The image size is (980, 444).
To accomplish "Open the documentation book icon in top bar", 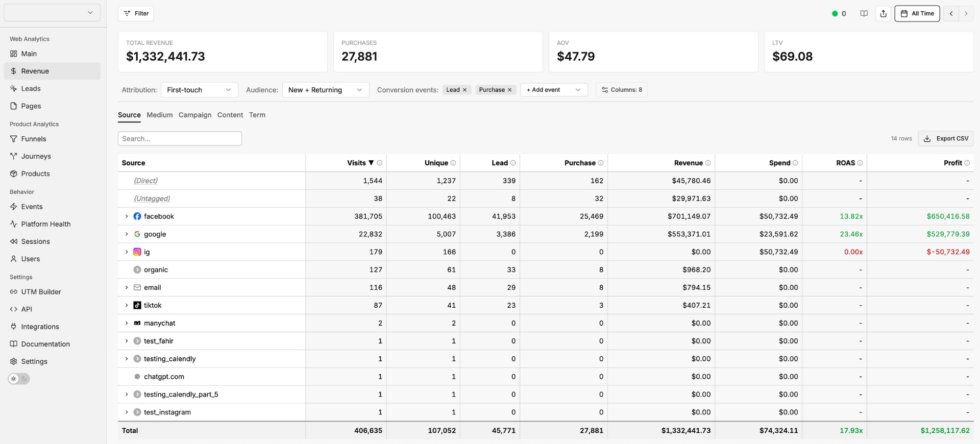I will [864, 14].
